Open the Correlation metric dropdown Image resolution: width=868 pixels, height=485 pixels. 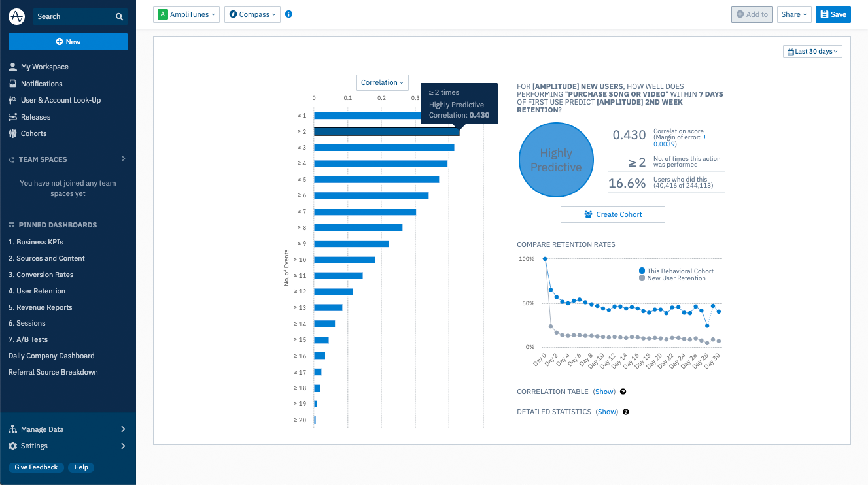click(x=383, y=82)
